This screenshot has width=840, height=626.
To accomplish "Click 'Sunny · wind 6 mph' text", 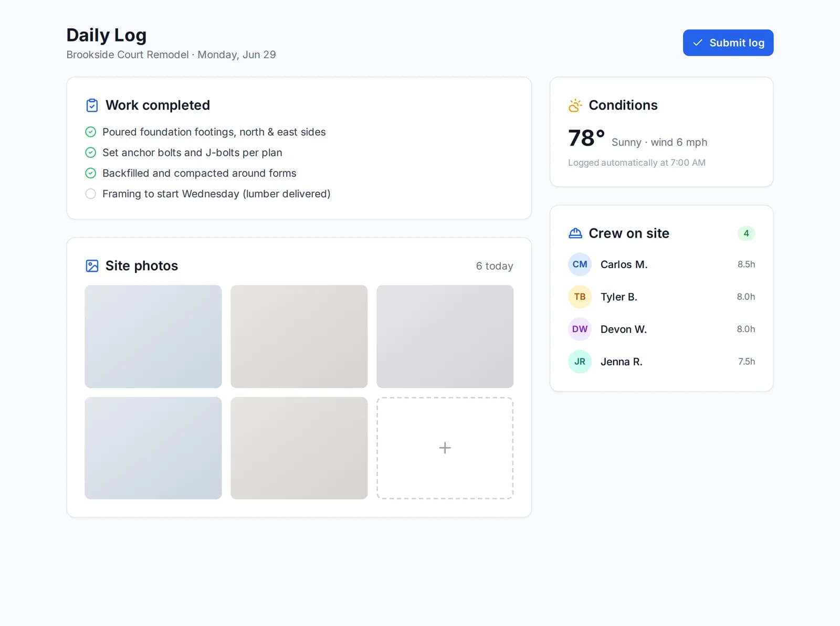I will (x=659, y=142).
